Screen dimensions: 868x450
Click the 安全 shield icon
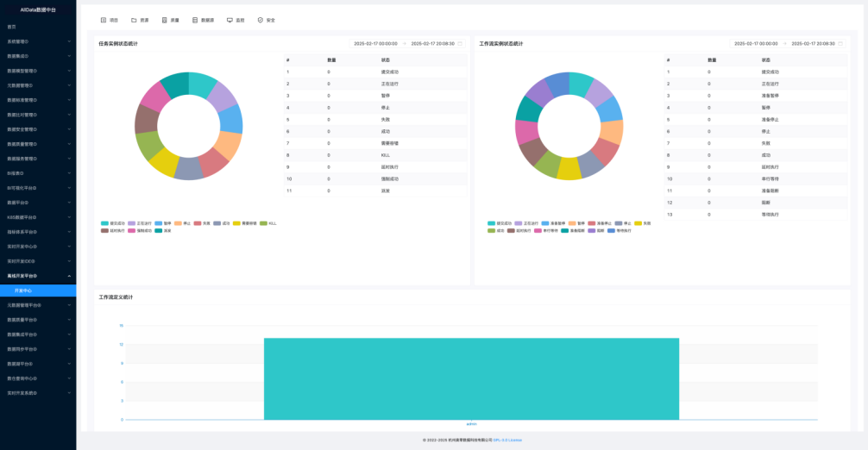(261, 20)
